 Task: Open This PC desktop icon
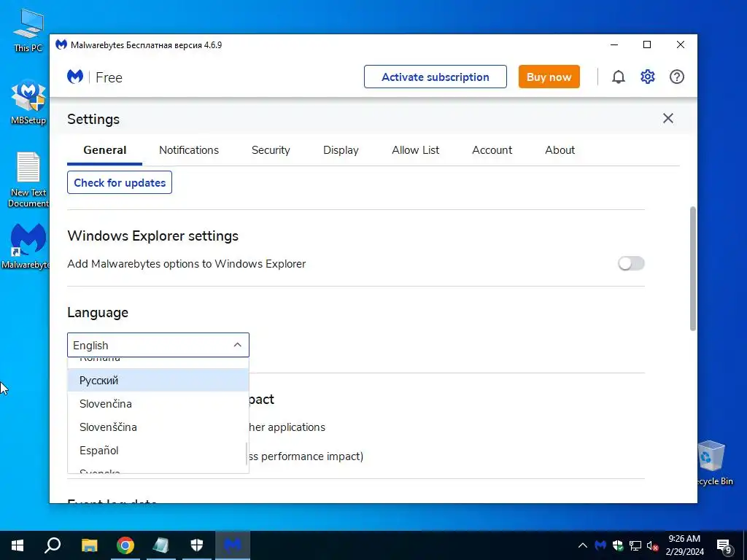point(28,29)
